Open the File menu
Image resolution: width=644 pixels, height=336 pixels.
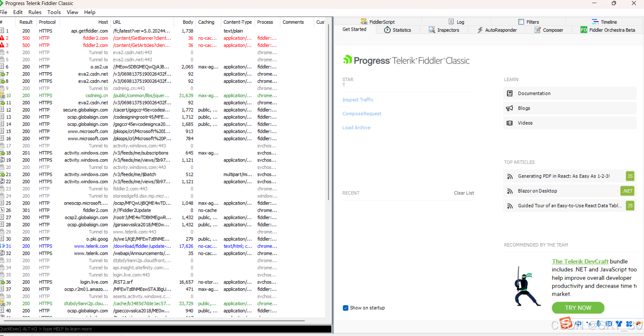pos(3,12)
